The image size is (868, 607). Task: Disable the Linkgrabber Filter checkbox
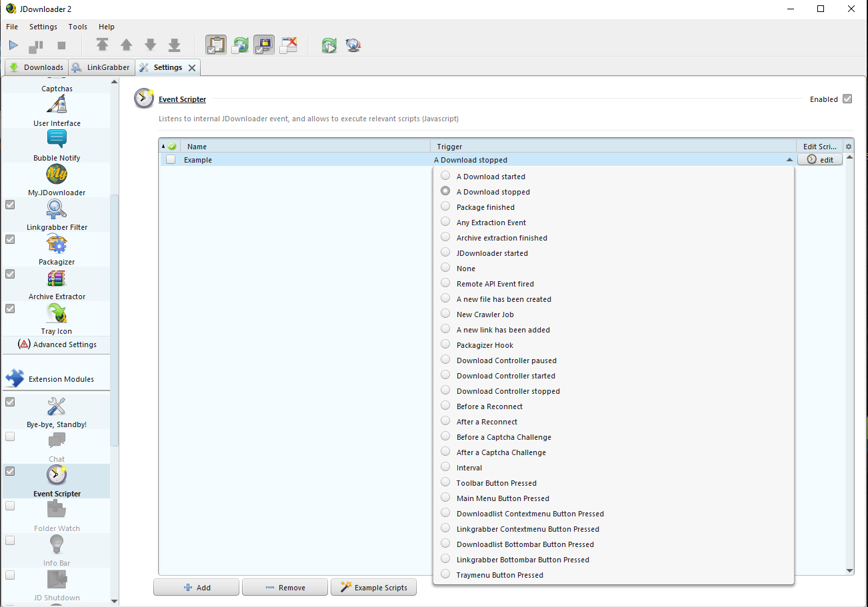coord(10,205)
